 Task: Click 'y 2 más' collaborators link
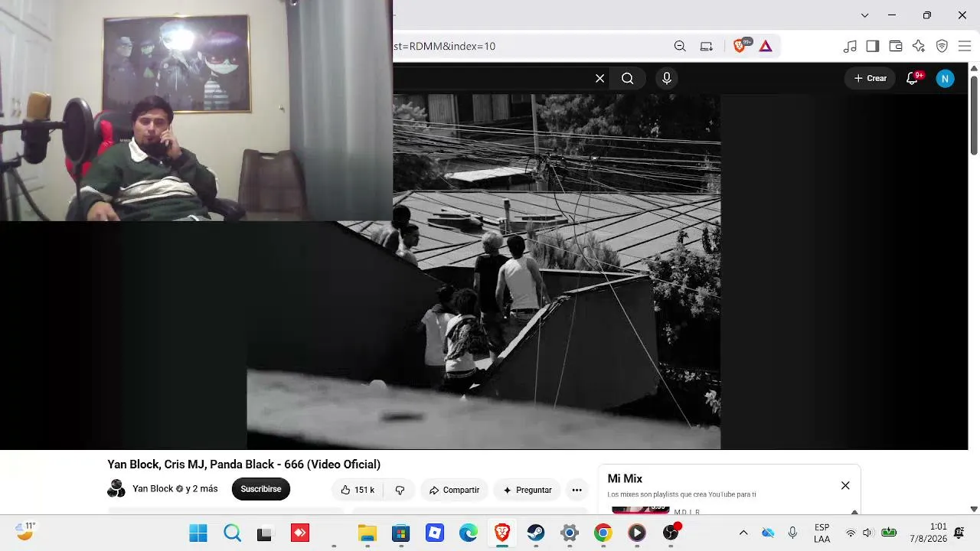point(201,489)
